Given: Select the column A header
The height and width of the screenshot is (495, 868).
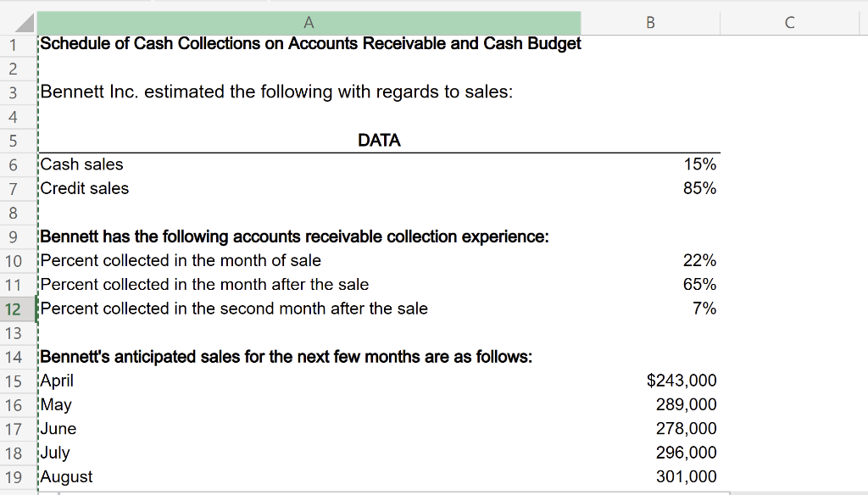Looking at the screenshot, I should (x=309, y=23).
